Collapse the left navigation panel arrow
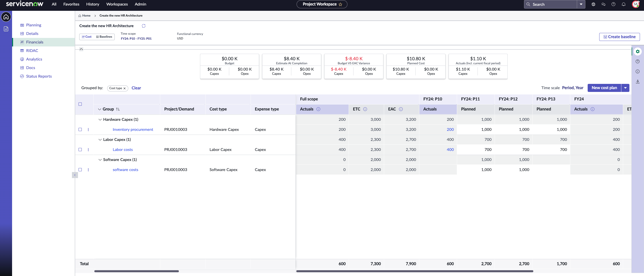Screen dimensions: 644x276 tap(75, 175)
